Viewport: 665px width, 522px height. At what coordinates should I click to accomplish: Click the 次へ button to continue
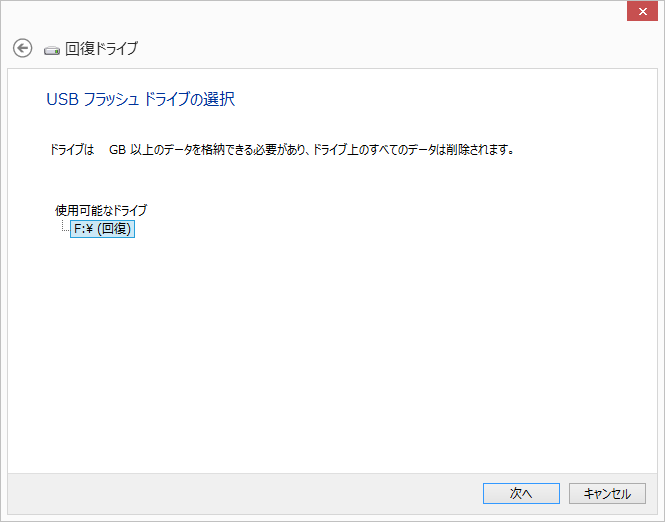pos(521,494)
